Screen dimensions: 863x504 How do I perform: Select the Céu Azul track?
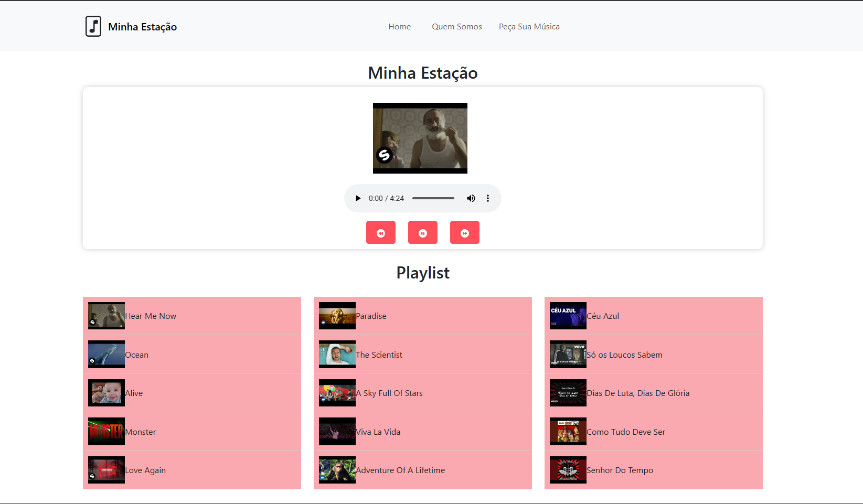pos(603,316)
